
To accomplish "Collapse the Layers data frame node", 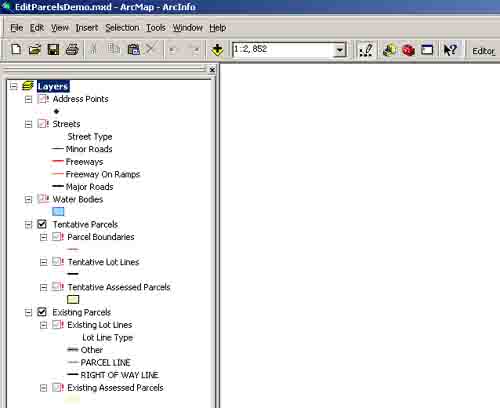I will (13, 86).
